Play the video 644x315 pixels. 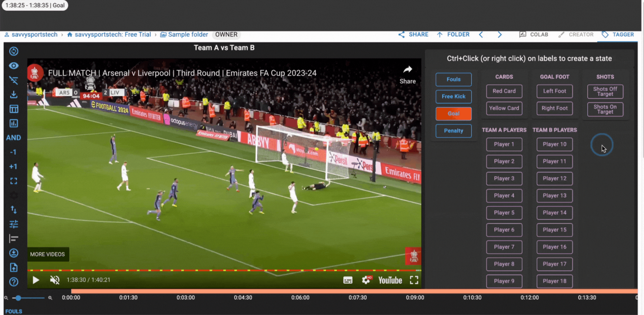tap(36, 280)
